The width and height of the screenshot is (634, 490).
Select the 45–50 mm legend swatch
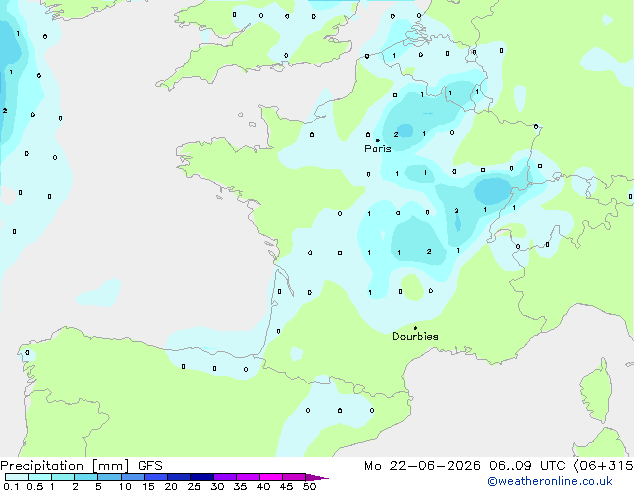[x=294, y=477]
